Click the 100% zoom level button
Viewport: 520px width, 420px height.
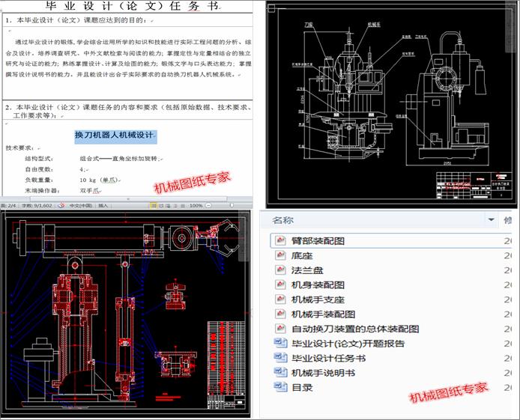click(x=196, y=206)
